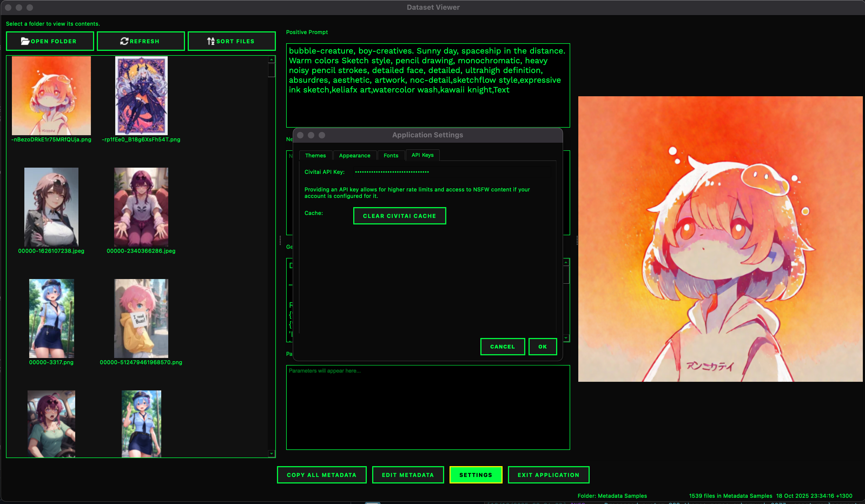Switch to the Themes tab
This screenshot has height=504, width=865.
(315, 155)
